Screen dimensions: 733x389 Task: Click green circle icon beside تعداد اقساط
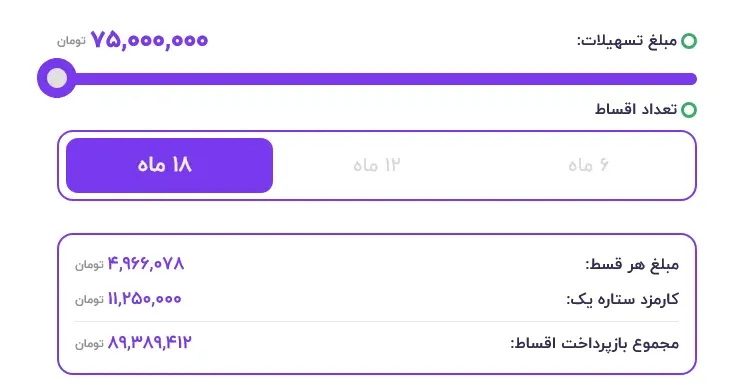[689, 110]
